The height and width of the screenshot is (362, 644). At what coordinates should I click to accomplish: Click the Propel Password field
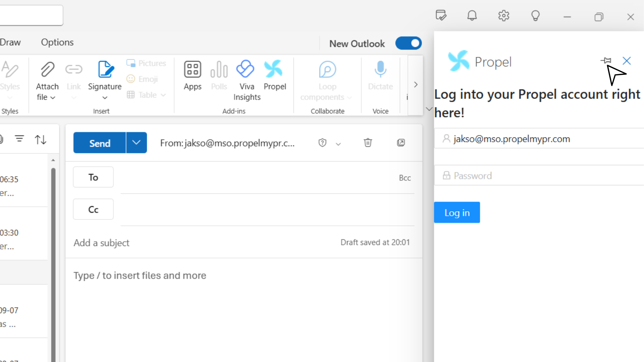point(539,175)
